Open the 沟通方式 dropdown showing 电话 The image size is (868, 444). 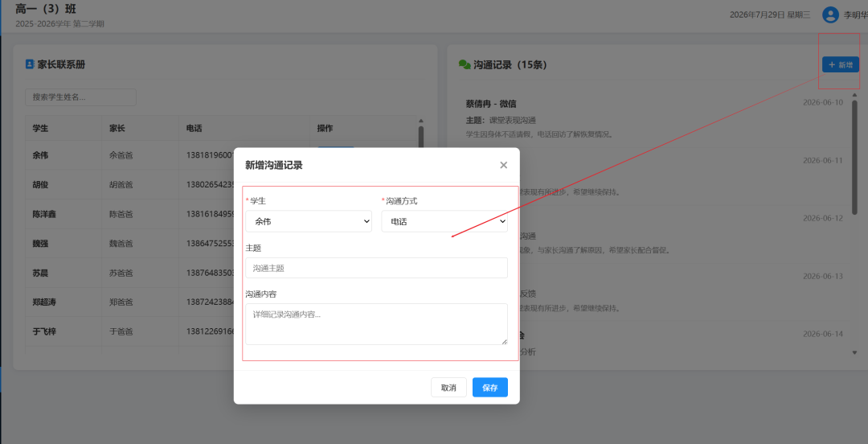(x=444, y=221)
